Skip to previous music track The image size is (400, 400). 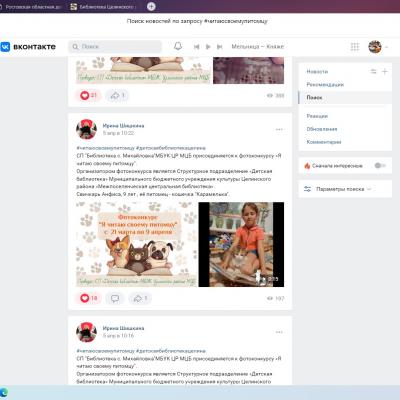coord(197,47)
